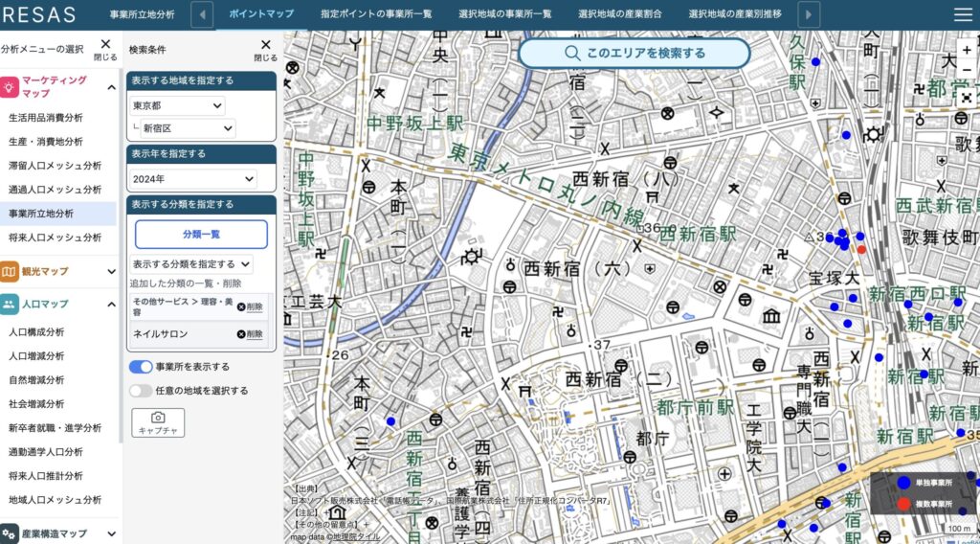Click the キャプチャ camera capture button
The height and width of the screenshot is (544, 980).
158,422
